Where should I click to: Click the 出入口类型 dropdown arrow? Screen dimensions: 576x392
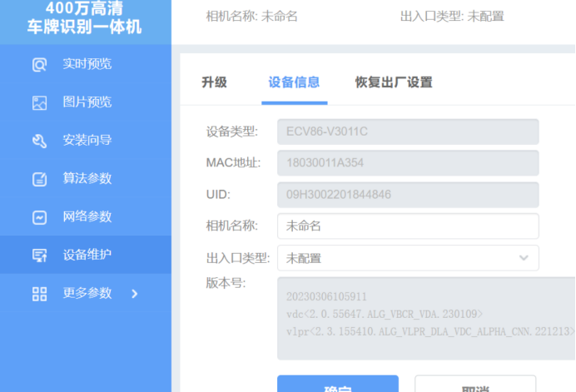pos(524,258)
